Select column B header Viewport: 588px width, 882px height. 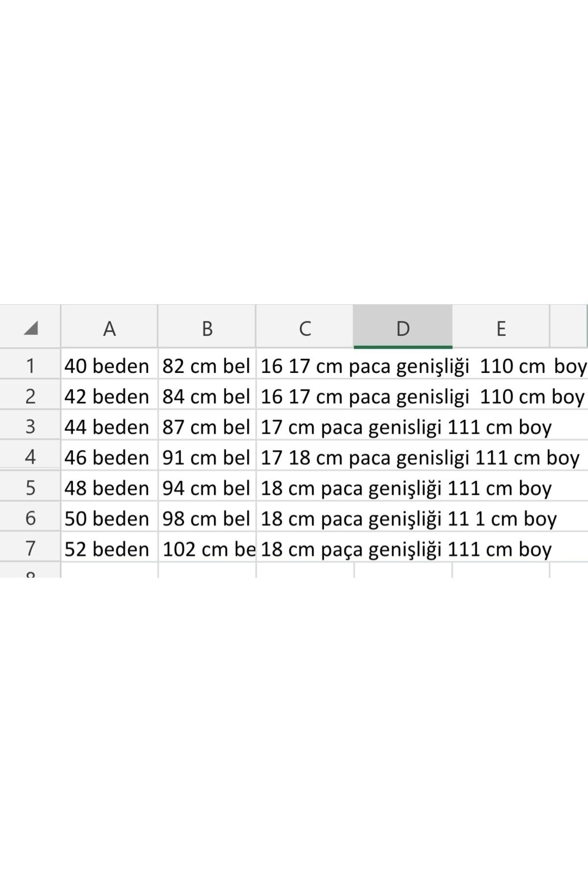[x=207, y=327]
